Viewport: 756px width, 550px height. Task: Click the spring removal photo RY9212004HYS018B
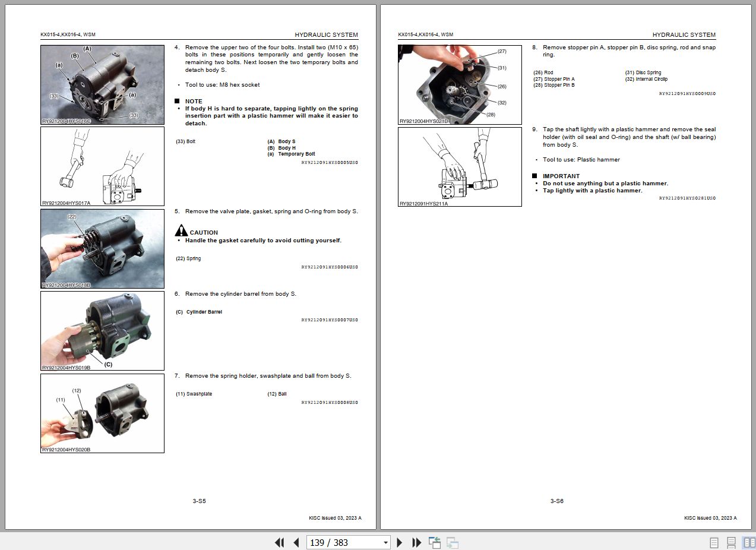tap(103, 248)
